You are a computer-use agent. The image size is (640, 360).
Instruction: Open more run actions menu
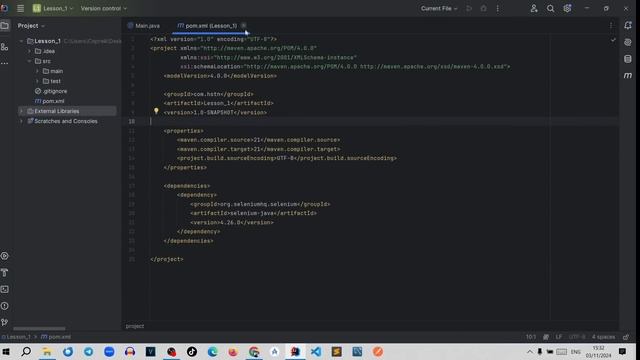498,8
